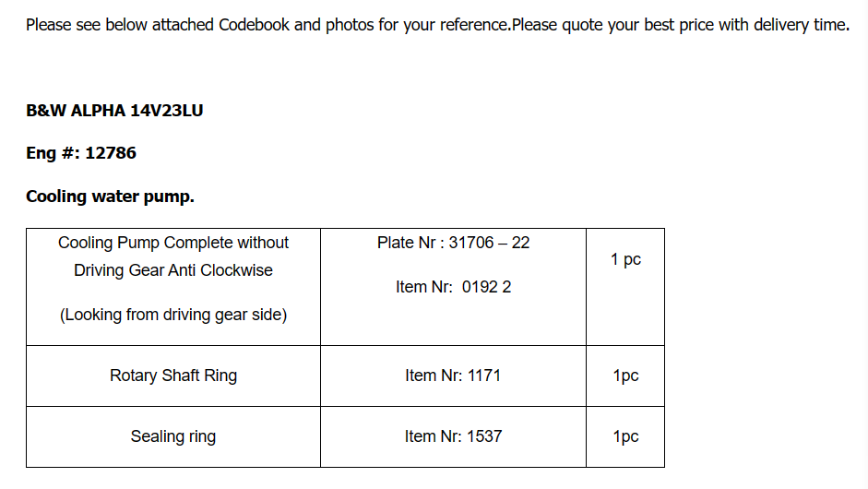Click the "Plate Nr : 31706 – 22" text
This screenshot has height=489, width=868.
pyautogui.click(x=453, y=243)
